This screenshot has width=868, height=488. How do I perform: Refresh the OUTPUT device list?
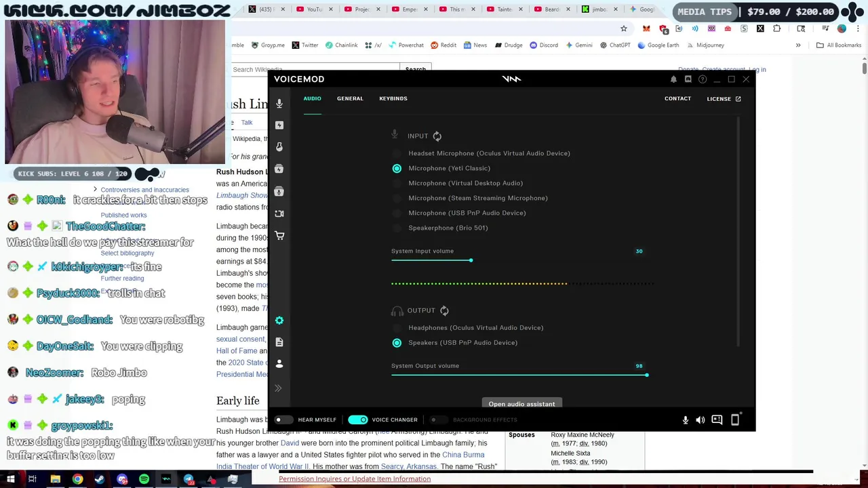pos(444,310)
